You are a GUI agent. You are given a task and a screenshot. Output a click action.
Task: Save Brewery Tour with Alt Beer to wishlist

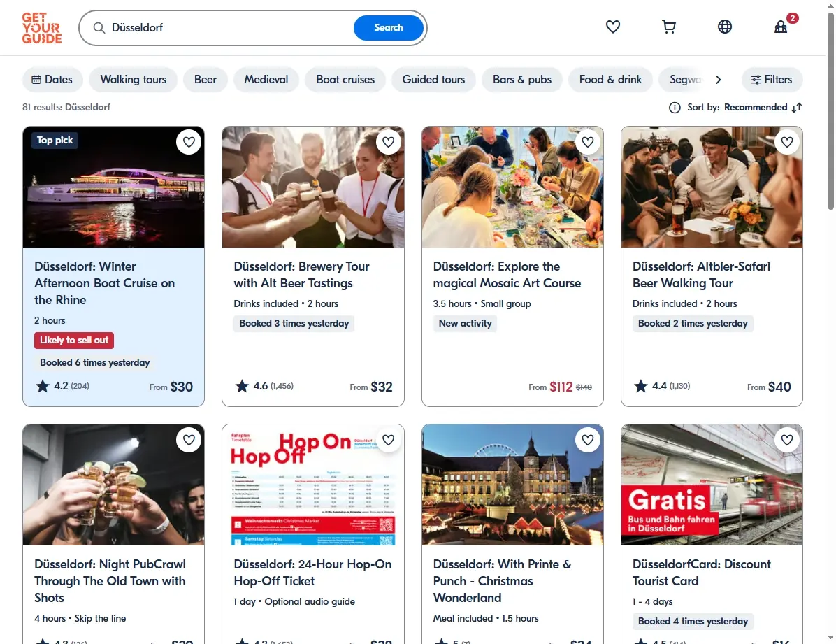[x=388, y=142]
